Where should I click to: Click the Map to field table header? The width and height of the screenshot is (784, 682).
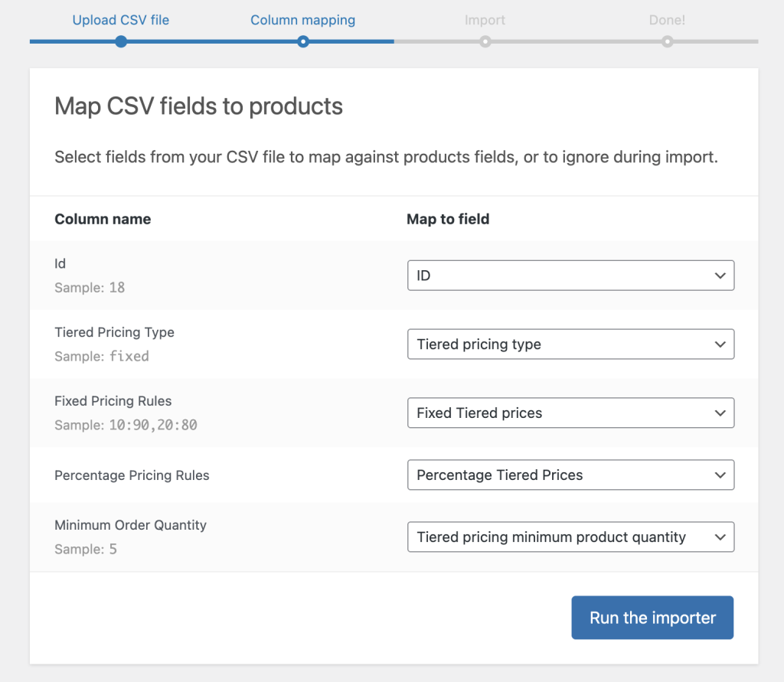(x=448, y=219)
